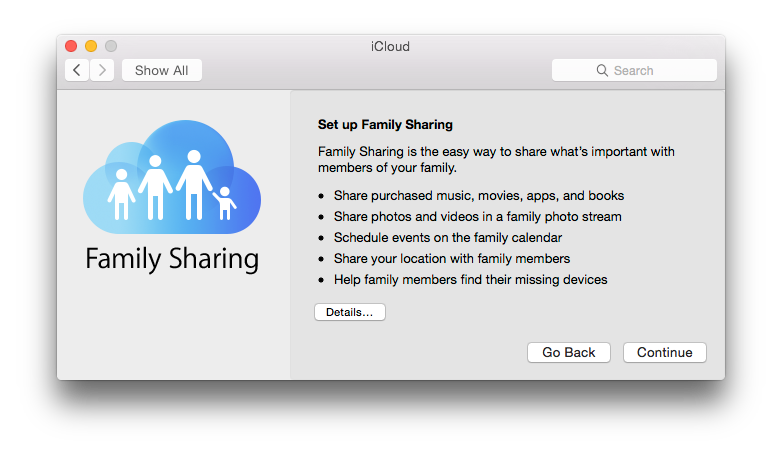The height and width of the screenshot is (459, 782).
Task: Click the iCloud window title
Action: tap(390, 46)
